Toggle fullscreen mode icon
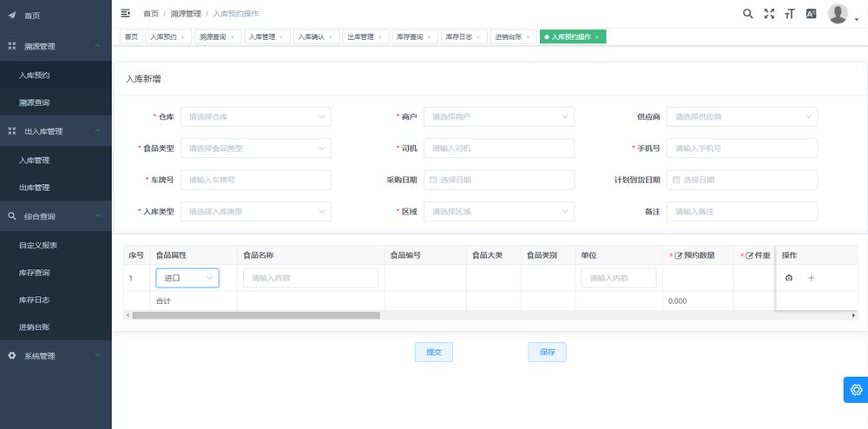This screenshot has height=429, width=868. click(769, 14)
